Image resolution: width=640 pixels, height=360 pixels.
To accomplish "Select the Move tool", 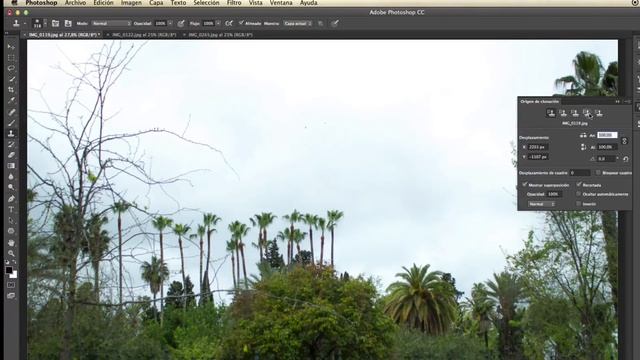I will pyautogui.click(x=11, y=47).
